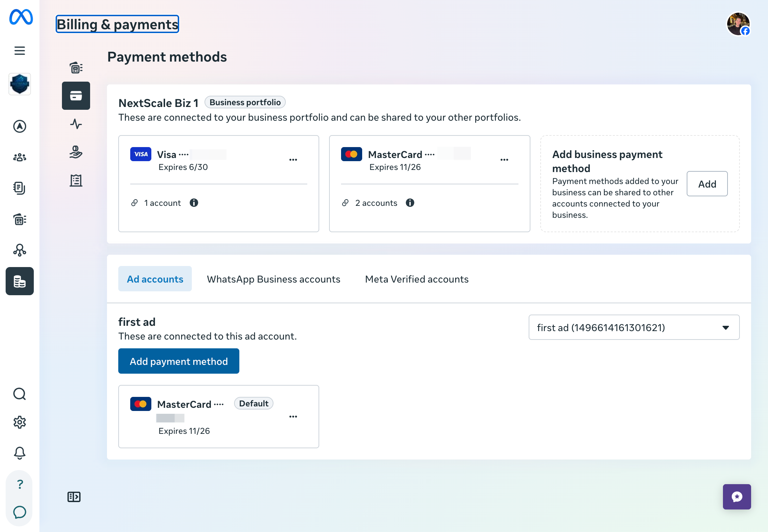Click the link icon beside 1 account
Viewport: 768px width, 532px height.
pos(134,203)
